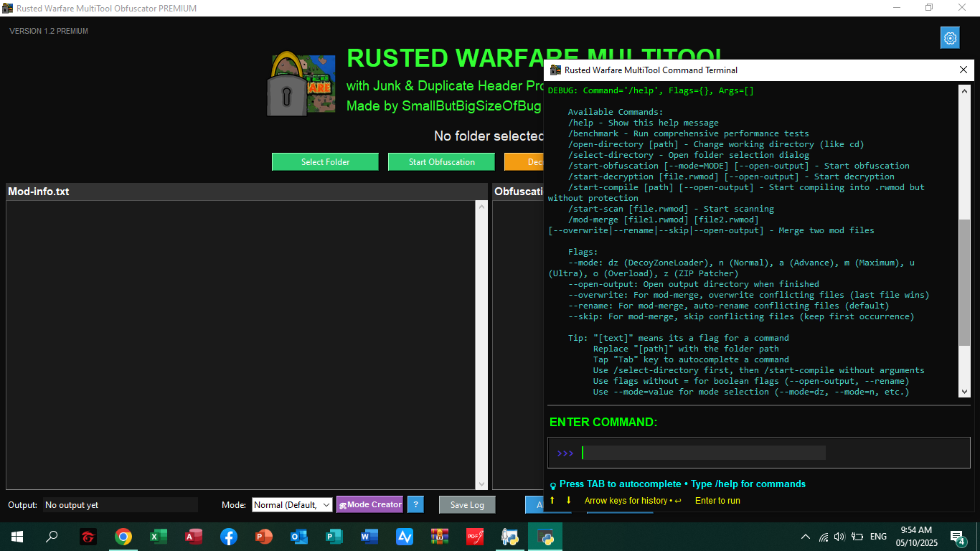
Task: Click the 'Press TAB to autocomplete' hint
Action: [x=621, y=484]
